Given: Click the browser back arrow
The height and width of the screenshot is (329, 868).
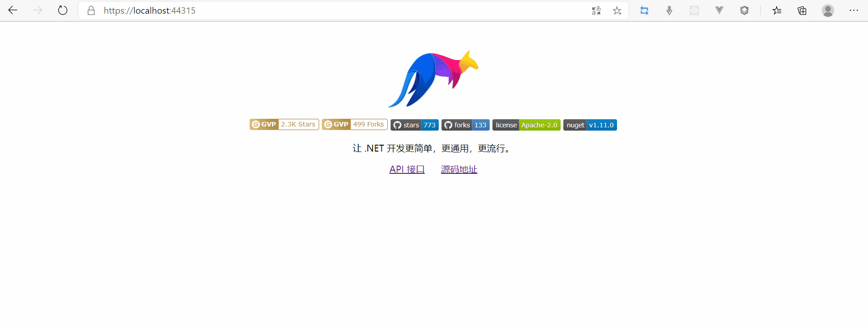Looking at the screenshot, I should (13, 10).
